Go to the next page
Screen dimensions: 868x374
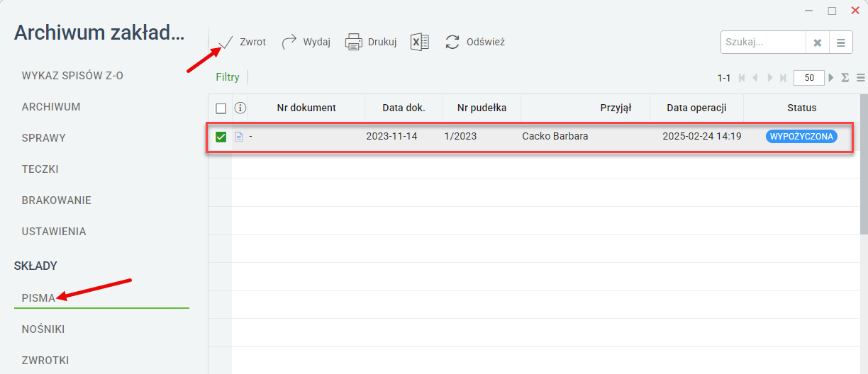pos(770,78)
